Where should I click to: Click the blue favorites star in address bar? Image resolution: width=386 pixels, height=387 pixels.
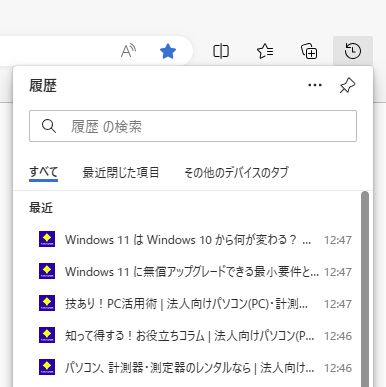(168, 51)
